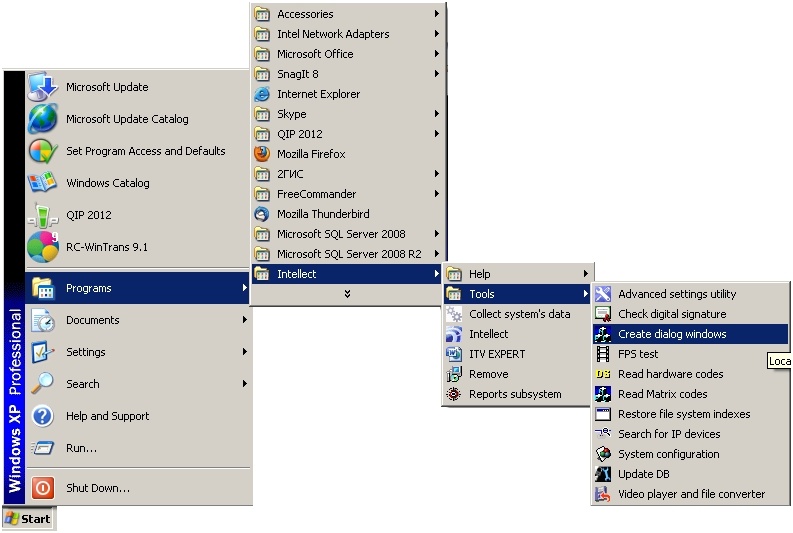Click the Windows Catalog icon

[42, 183]
